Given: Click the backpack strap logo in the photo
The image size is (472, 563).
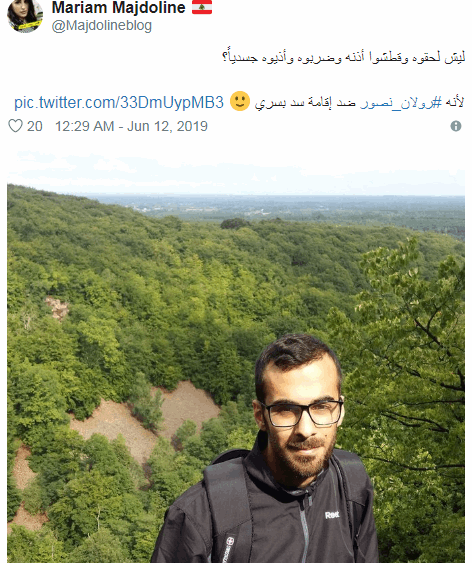Looking at the screenshot, I should click(x=229, y=549).
